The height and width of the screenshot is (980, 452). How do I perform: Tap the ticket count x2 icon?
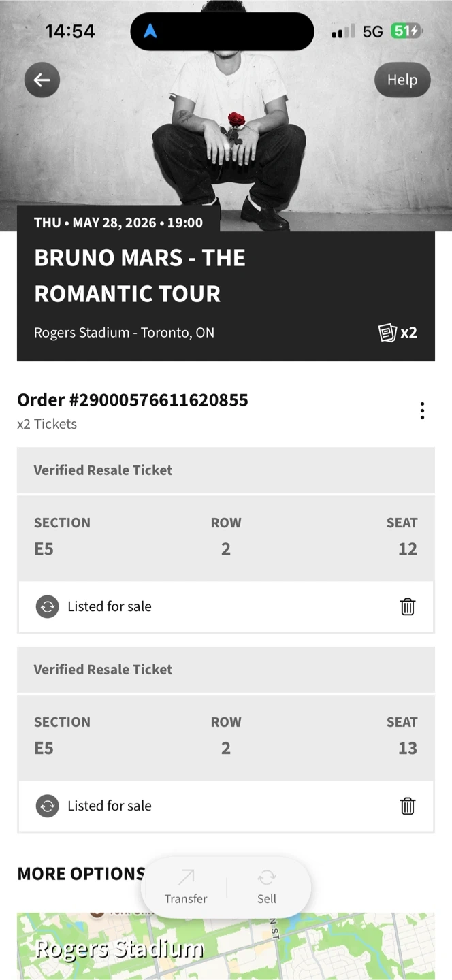pyautogui.click(x=398, y=333)
